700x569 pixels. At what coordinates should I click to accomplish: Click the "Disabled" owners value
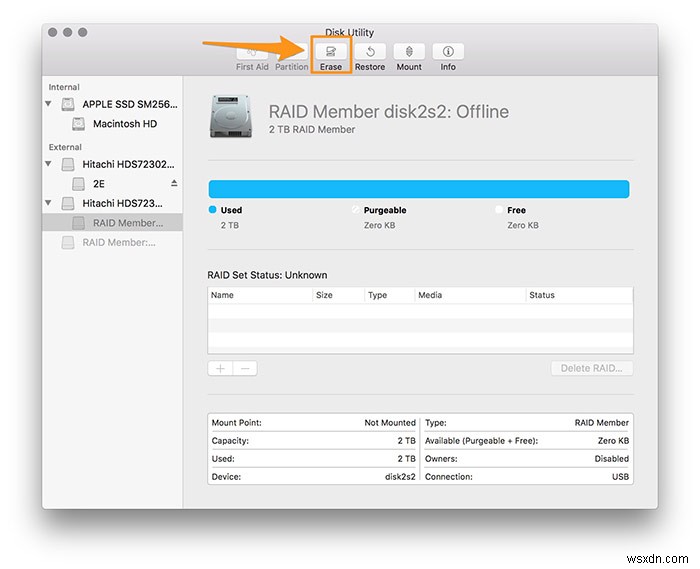click(x=612, y=459)
